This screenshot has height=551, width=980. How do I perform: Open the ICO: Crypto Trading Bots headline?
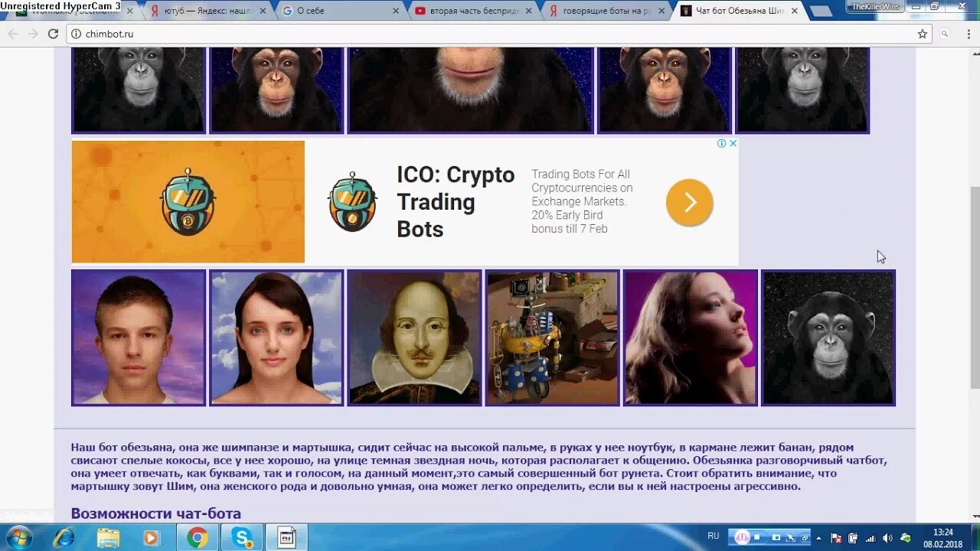pos(456,202)
